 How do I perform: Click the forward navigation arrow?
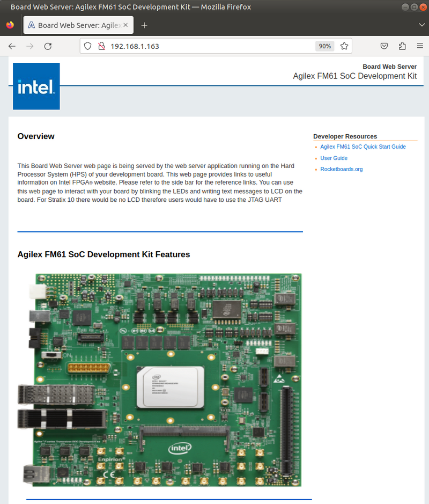(29, 46)
